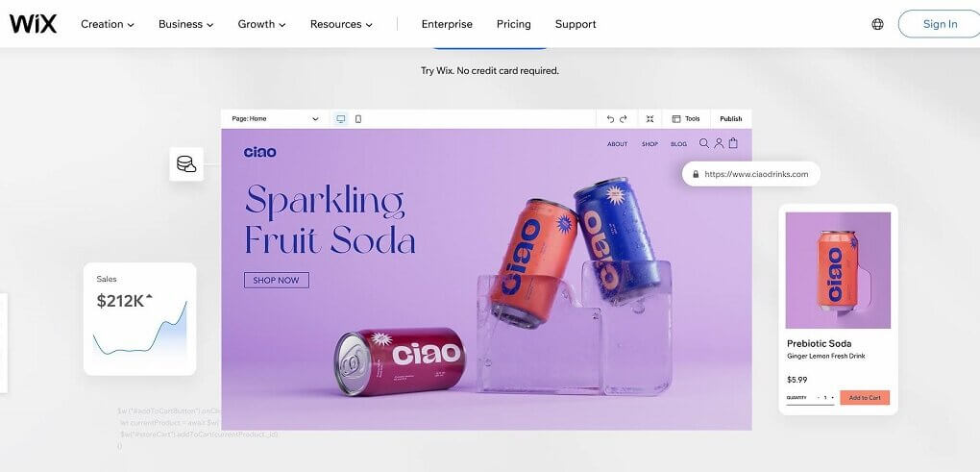Click the redo arrow in editor toolbar

coord(624,119)
